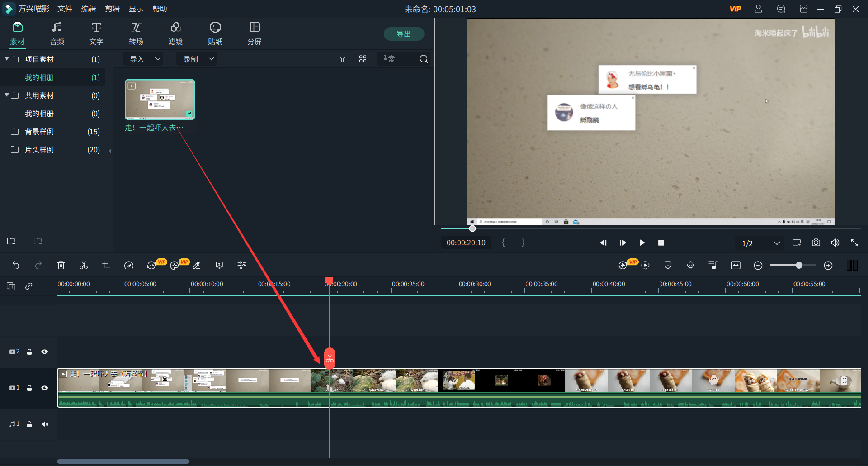Open the 录制 record dropdown
Viewport: 868px width, 466px height.
(x=198, y=59)
